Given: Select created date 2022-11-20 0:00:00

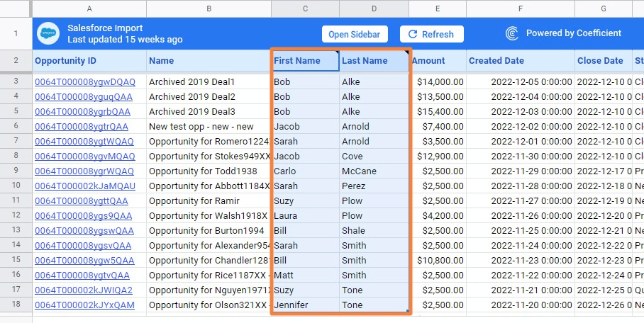Looking at the screenshot, I should pyautogui.click(x=521, y=305).
